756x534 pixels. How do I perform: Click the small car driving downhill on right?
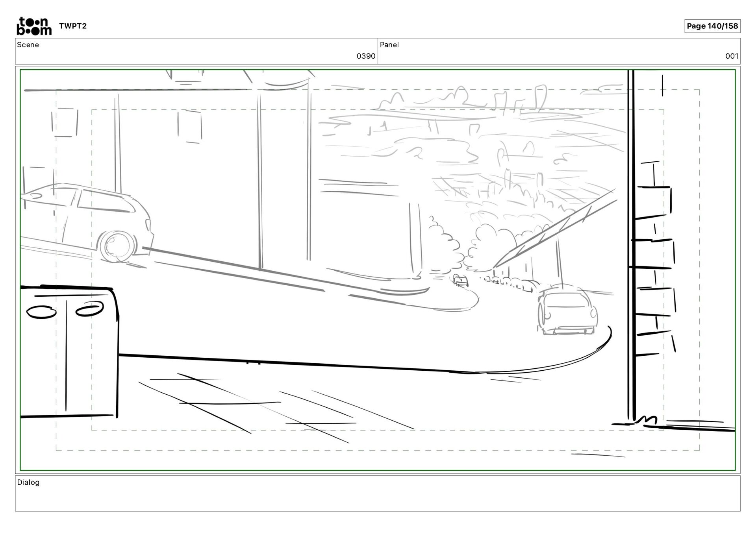click(x=566, y=312)
